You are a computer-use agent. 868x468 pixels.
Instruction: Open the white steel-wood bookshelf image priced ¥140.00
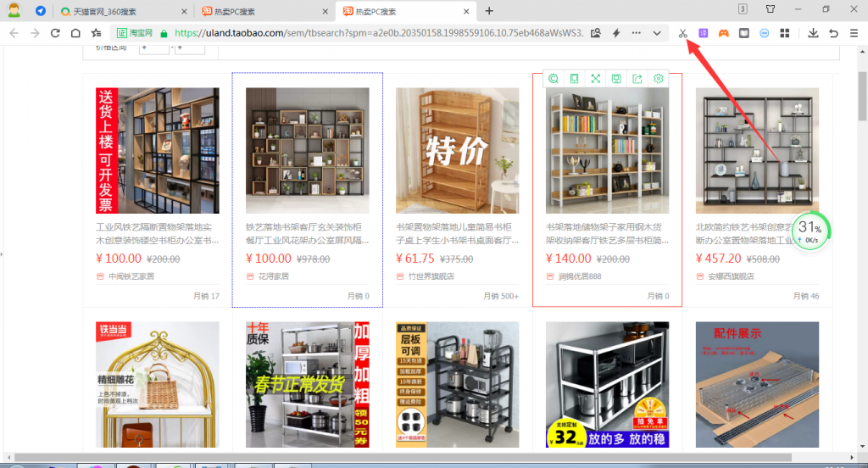[607, 151]
